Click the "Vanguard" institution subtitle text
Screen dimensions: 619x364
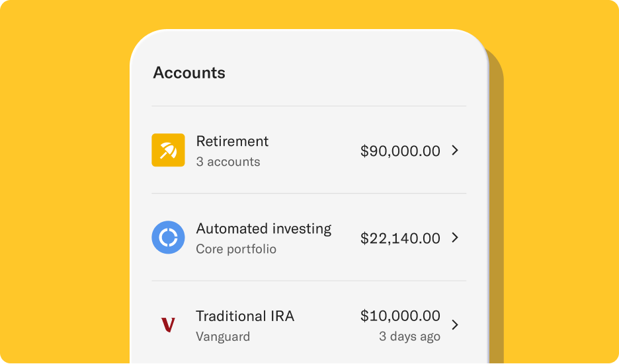pyautogui.click(x=223, y=336)
